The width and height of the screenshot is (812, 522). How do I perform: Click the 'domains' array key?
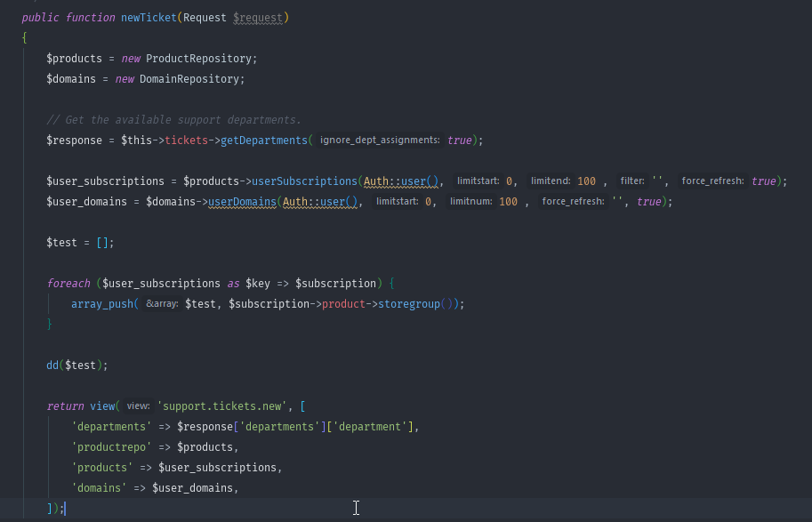click(x=101, y=488)
